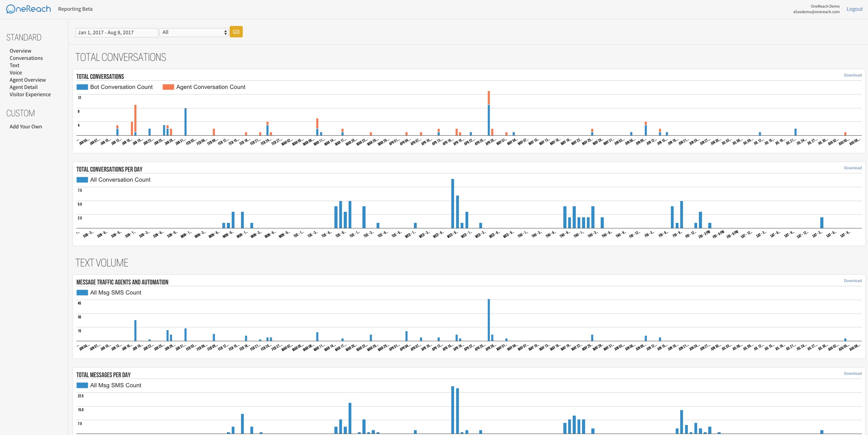This screenshot has width=868, height=435.
Task: Click the OneReach Demo account name
Action: (x=825, y=6)
